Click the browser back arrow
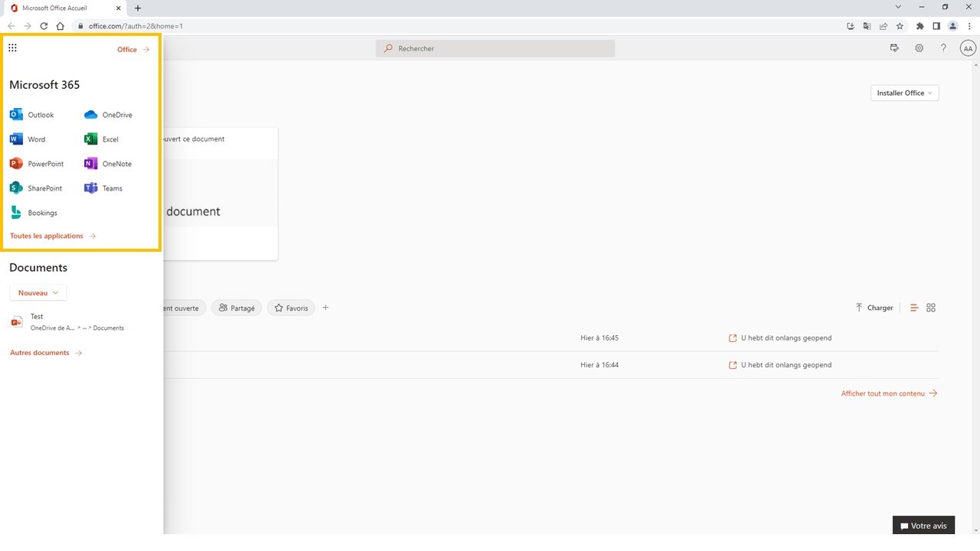Screen dimensions: 980x551 click(x=11, y=26)
